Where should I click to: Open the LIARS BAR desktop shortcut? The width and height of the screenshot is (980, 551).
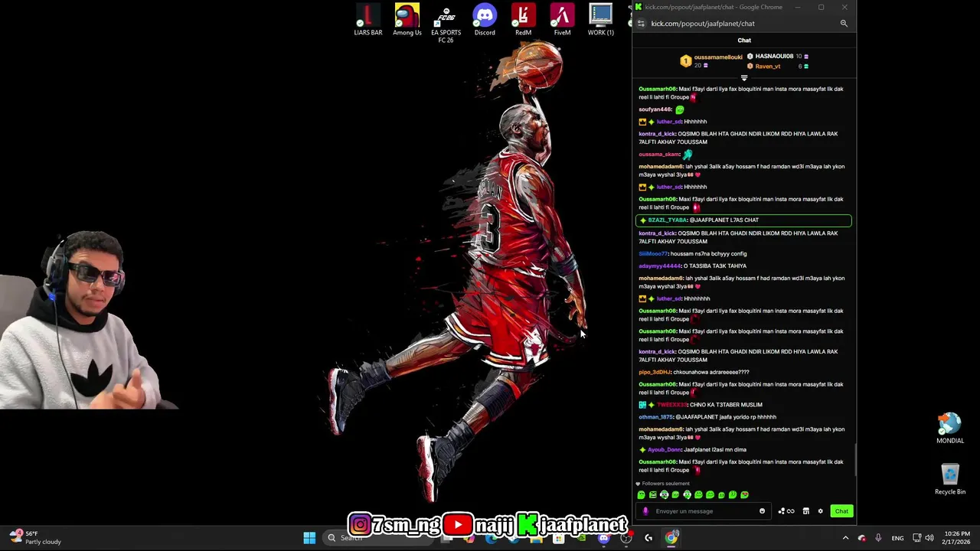pos(368,20)
